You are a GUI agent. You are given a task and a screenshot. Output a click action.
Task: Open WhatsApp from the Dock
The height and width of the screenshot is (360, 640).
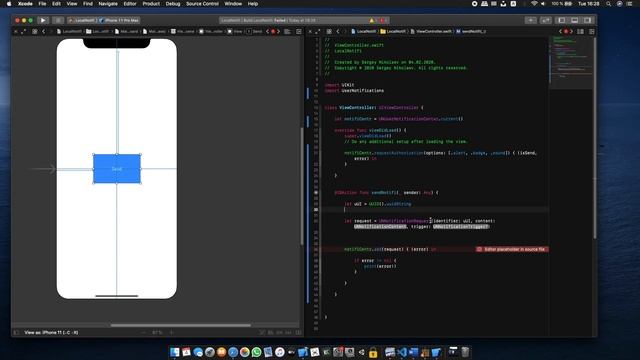tap(256, 352)
